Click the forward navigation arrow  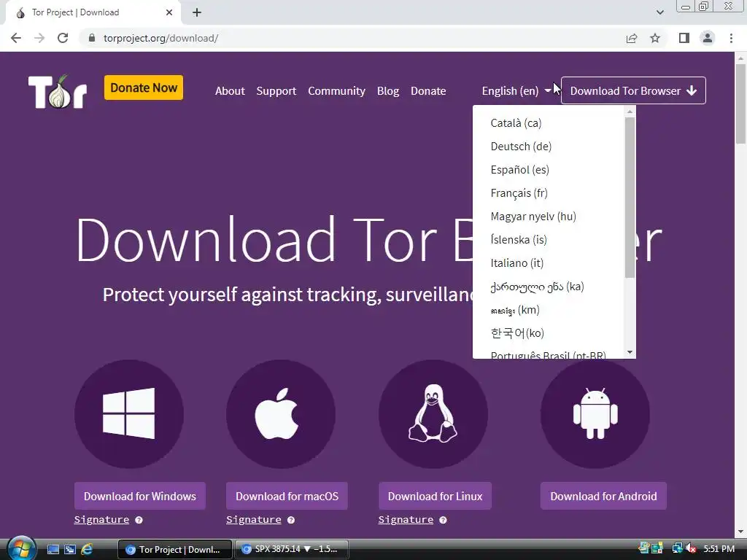click(x=39, y=38)
